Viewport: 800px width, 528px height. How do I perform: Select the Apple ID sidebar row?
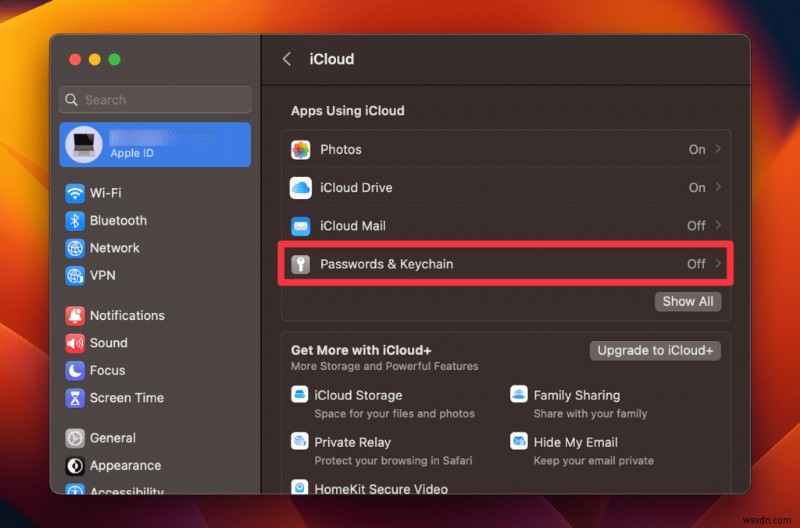point(155,145)
